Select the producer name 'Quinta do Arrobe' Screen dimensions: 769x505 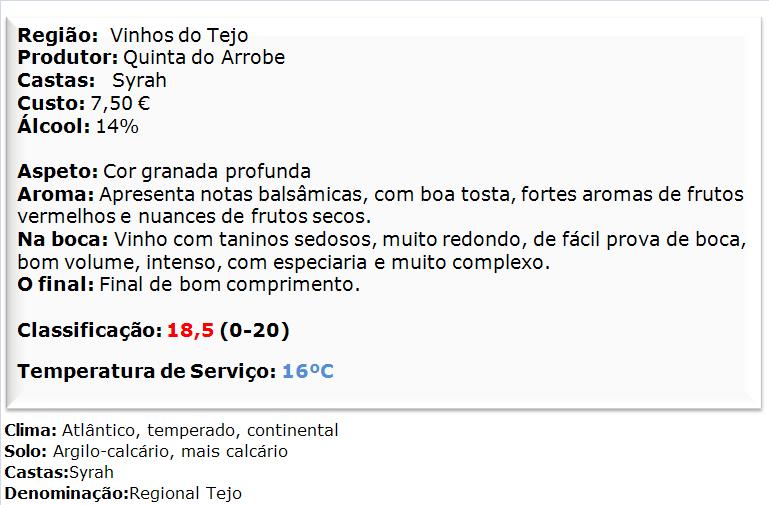point(205,58)
